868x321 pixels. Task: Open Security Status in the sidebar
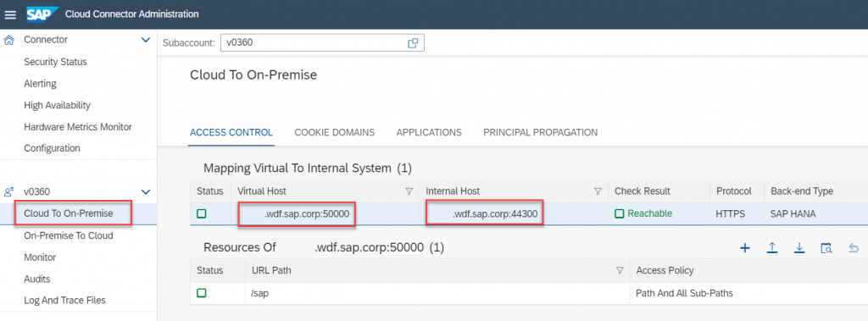(x=55, y=62)
